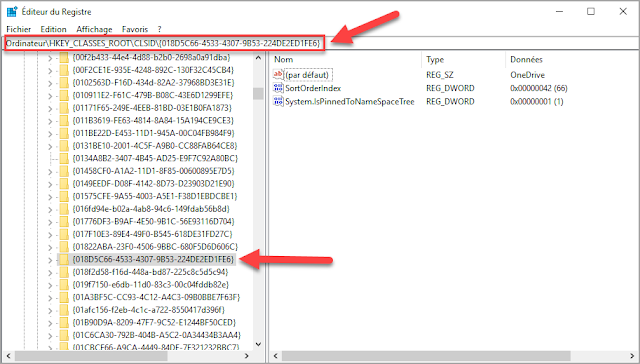Click folder icon of {016fd94e-b02a-4ab8-94c6-149fdab56b8d}
The width and height of the screenshot is (640, 364).
(x=64, y=209)
